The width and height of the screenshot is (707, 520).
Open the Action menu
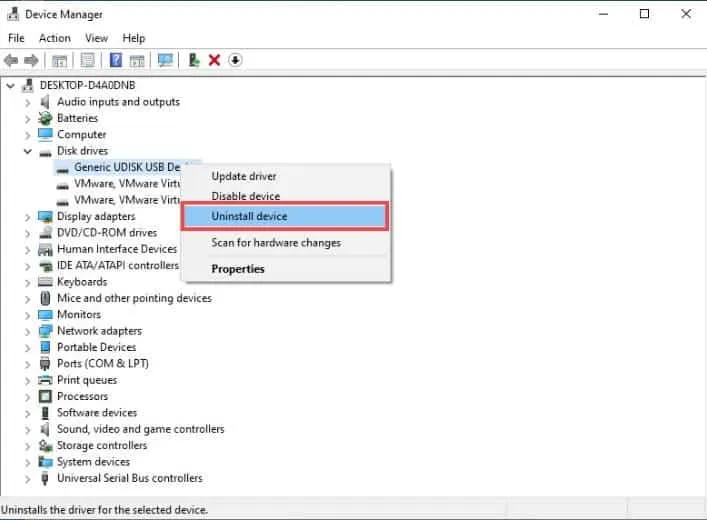coord(55,38)
